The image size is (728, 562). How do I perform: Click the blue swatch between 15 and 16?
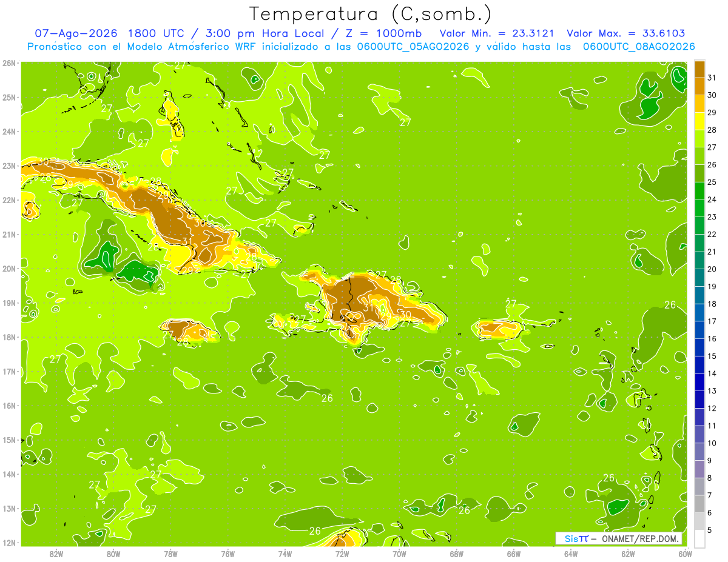(x=699, y=347)
